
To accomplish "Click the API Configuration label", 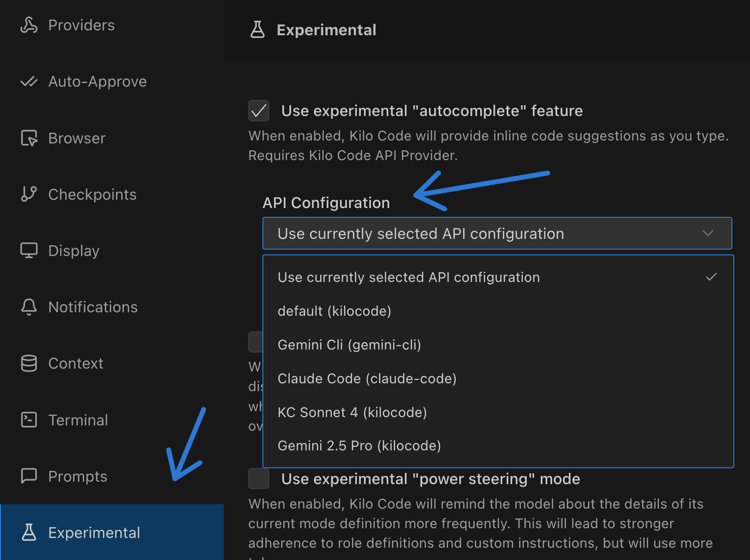I will click(326, 203).
